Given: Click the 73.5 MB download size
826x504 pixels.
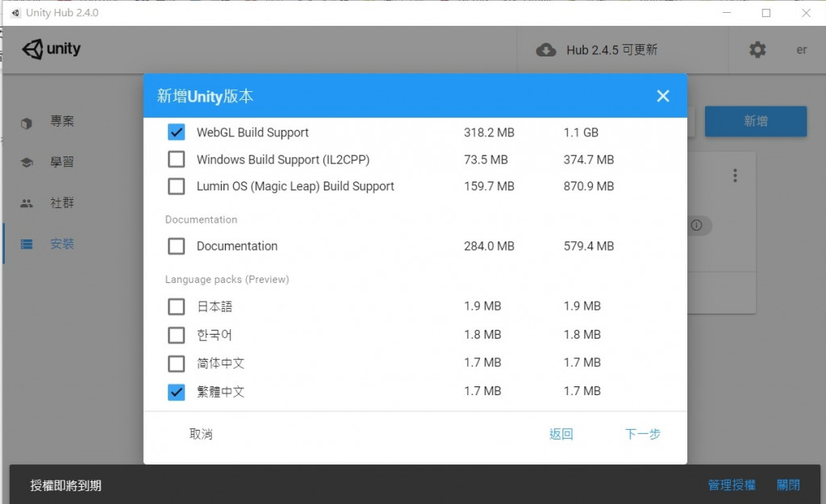Looking at the screenshot, I should 486,160.
